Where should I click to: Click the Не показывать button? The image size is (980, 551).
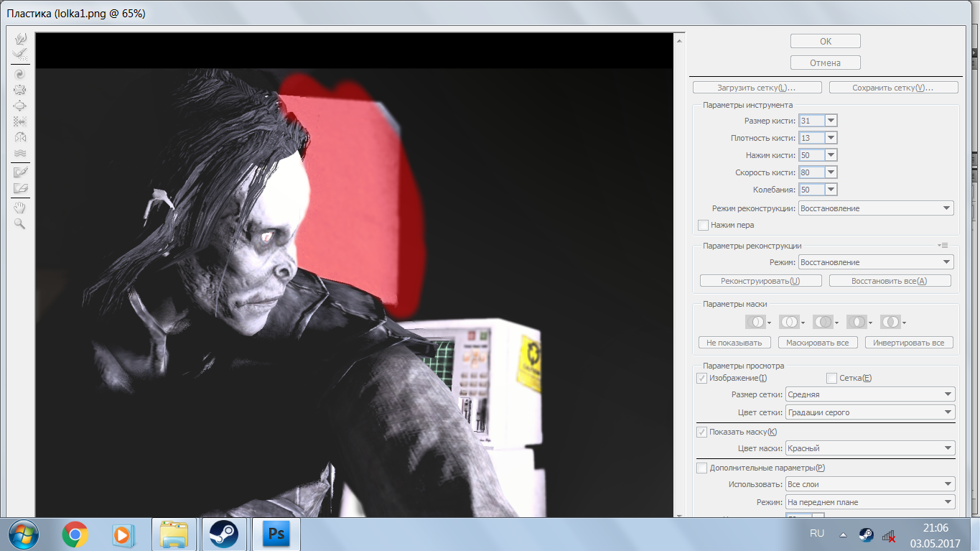[734, 343]
